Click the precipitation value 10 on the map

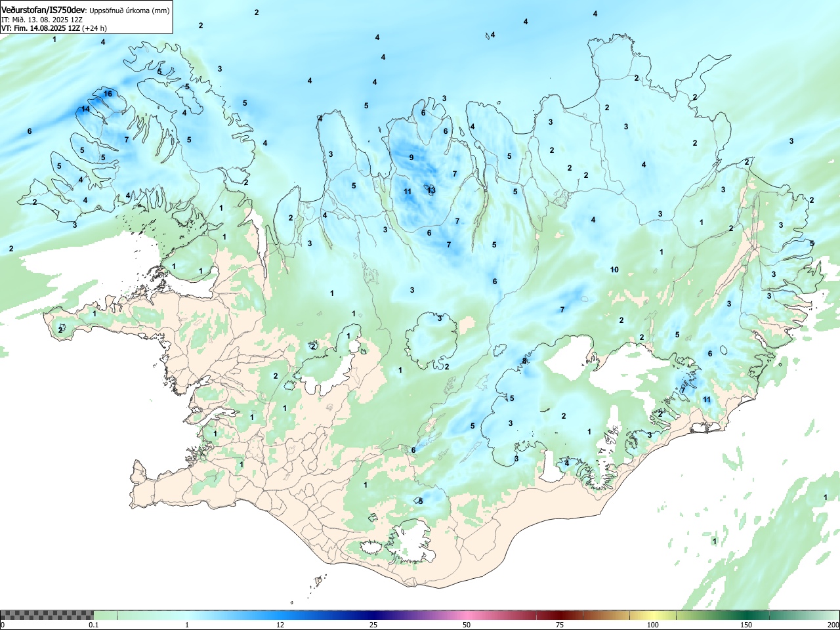point(614,270)
